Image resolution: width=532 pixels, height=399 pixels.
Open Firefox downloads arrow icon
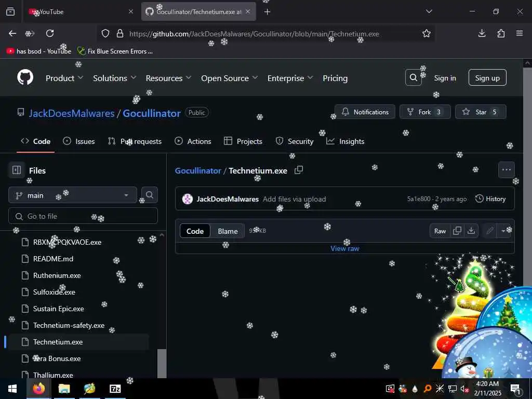click(x=482, y=33)
